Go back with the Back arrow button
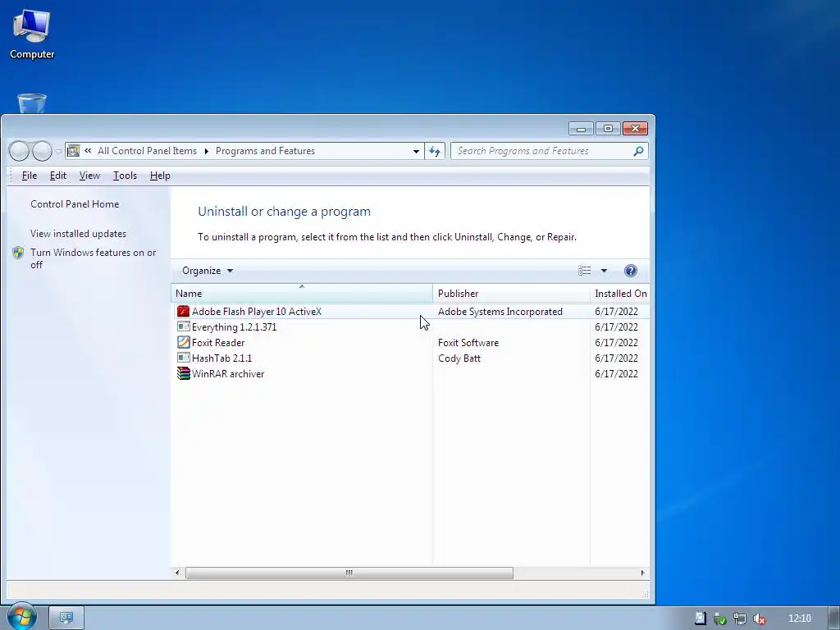This screenshot has width=840, height=630. [x=20, y=151]
